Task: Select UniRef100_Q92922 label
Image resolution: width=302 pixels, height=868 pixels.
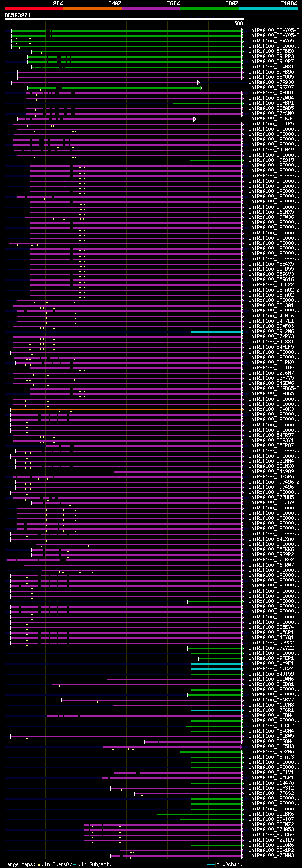Action: point(271,643)
